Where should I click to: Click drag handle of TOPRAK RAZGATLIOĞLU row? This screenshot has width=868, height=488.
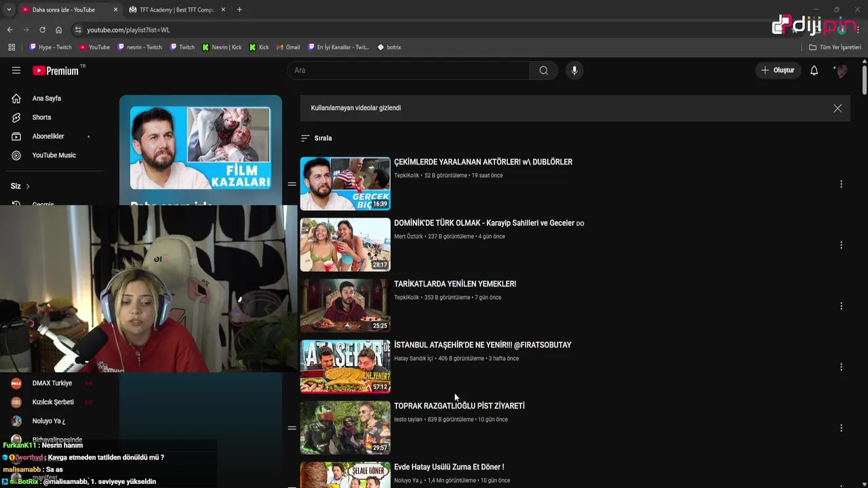[292, 428]
